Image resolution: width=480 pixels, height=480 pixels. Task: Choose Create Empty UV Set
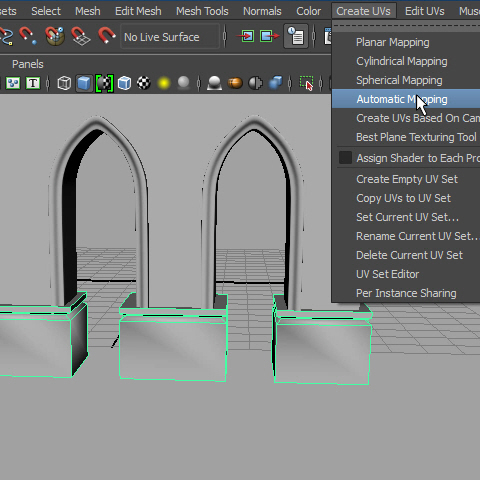click(406, 179)
